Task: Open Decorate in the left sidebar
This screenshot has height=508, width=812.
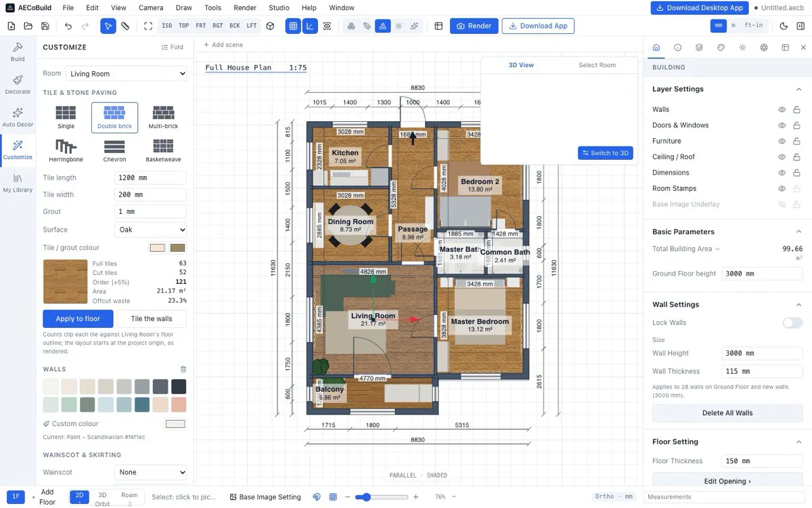Action: coord(18,84)
